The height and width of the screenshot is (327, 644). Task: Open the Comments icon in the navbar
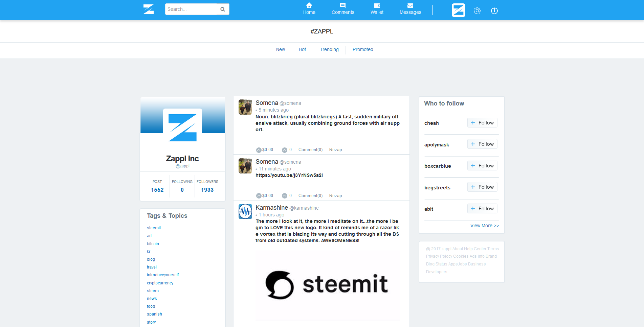pyautogui.click(x=343, y=5)
